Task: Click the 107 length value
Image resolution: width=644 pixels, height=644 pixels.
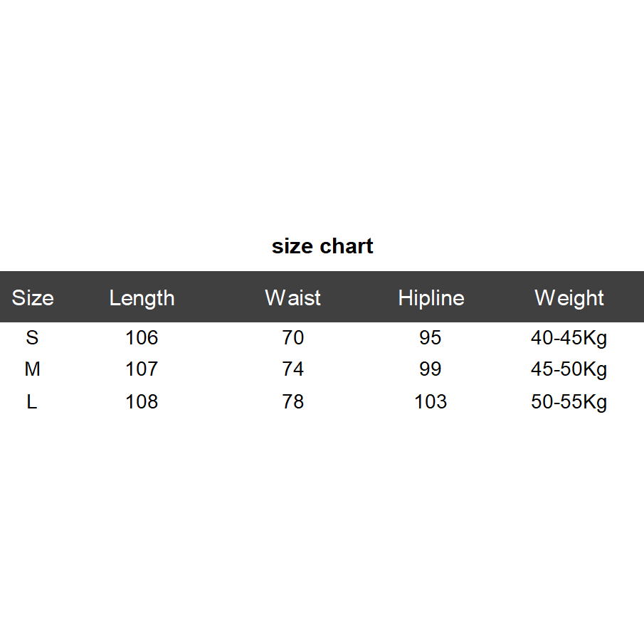Action: click(x=142, y=369)
